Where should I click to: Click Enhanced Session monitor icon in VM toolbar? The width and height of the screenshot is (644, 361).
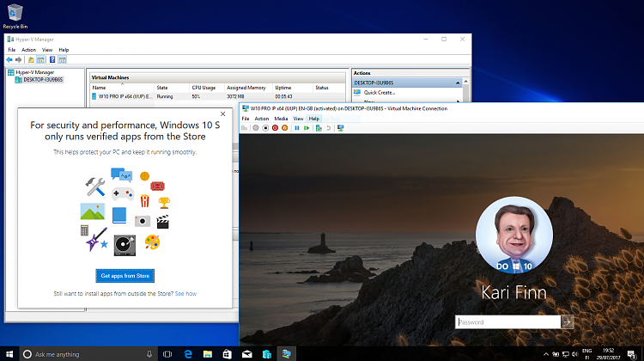click(x=341, y=128)
